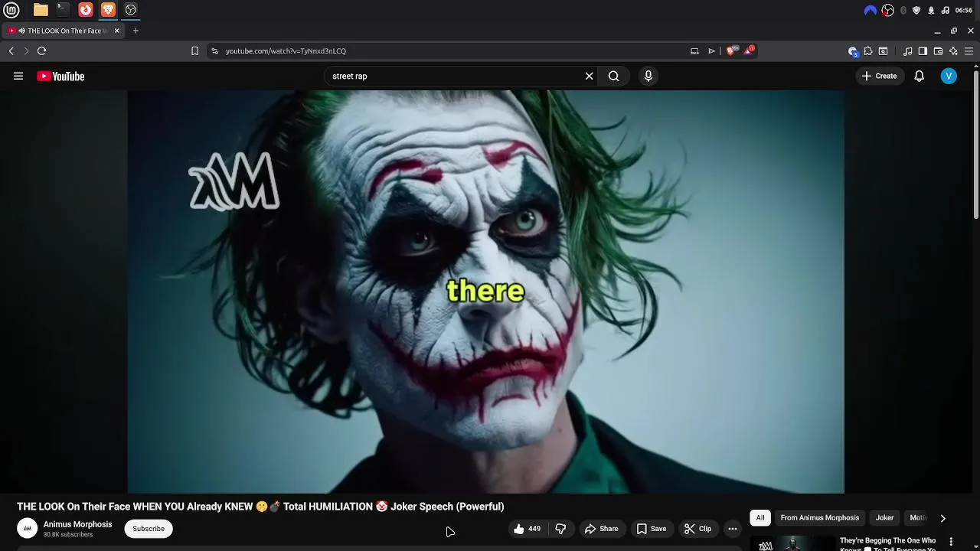
Task: Click the tab search toolbar icon
Action: [x=883, y=51]
